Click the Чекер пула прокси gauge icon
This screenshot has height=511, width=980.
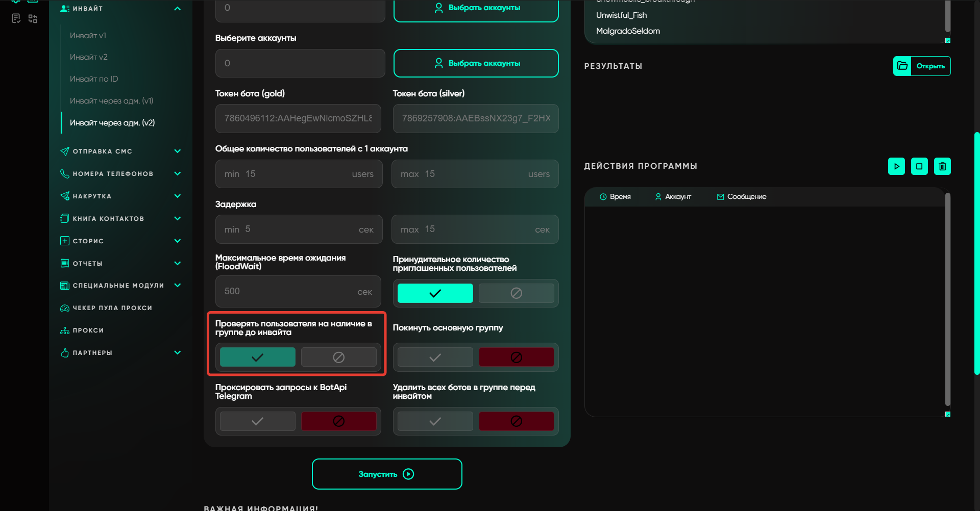[65, 308]
